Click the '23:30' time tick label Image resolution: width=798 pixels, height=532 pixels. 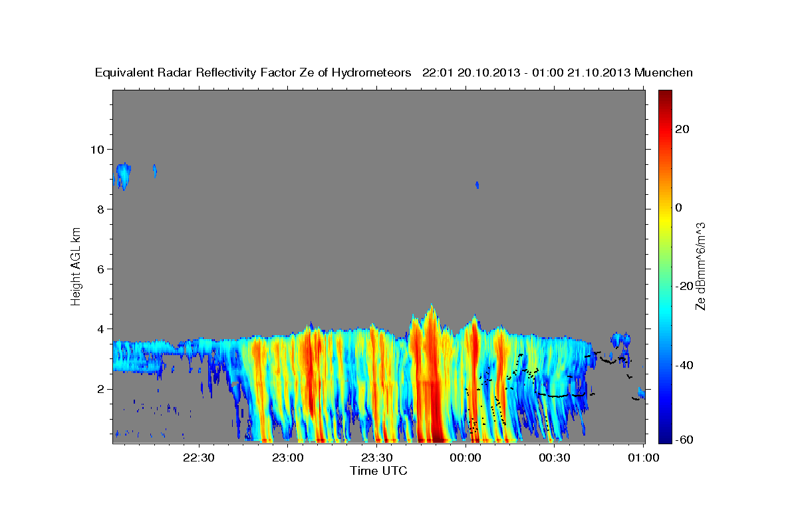click(377, 458)
